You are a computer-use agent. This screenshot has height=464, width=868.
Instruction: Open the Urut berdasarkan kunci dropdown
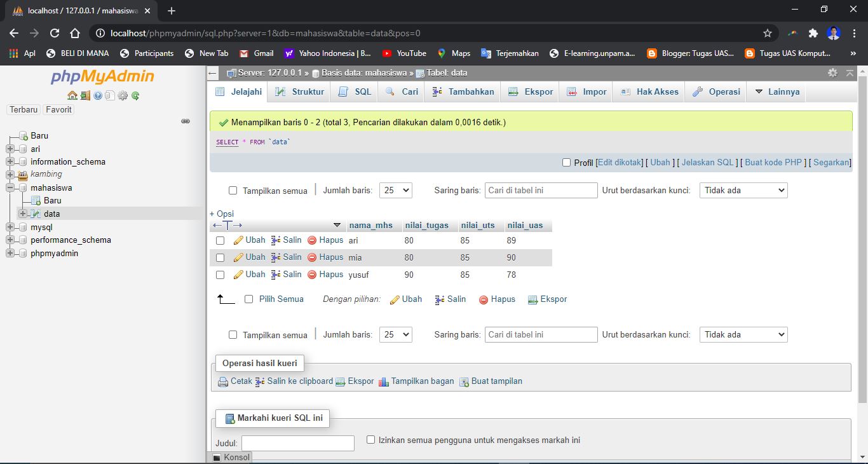tap(743, 190)
